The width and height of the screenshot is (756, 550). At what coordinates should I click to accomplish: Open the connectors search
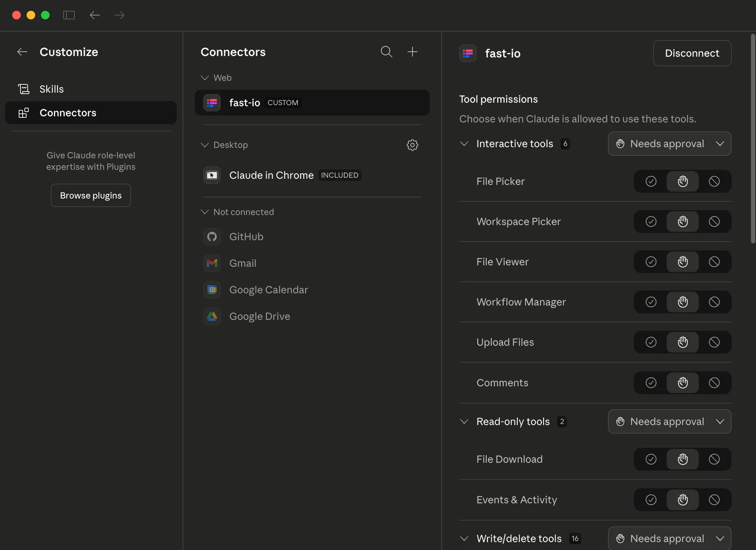click(x=387, y=52)
